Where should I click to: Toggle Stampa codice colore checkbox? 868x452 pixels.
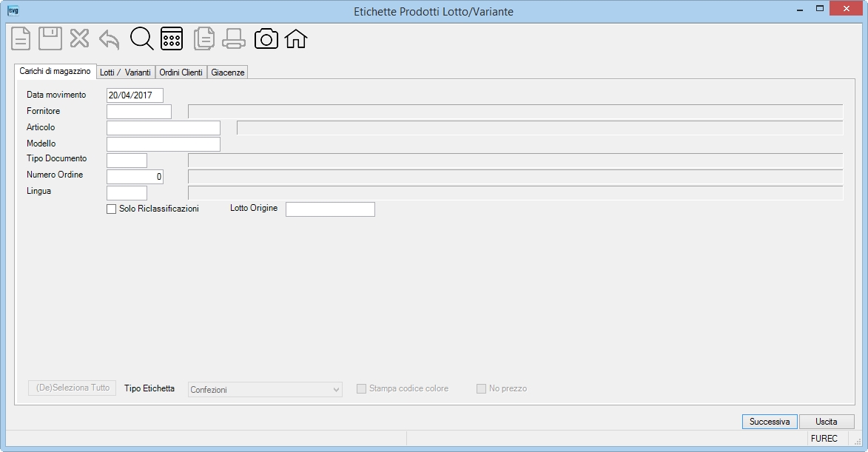click(362, 389)
